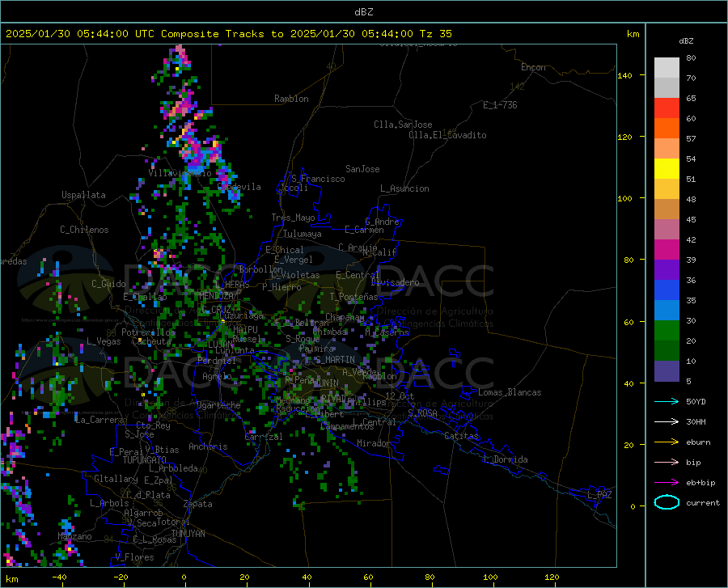728x588 pixels.
Task: Click the yellow eburn arrow legend icon
Action: tap(667, 442)
